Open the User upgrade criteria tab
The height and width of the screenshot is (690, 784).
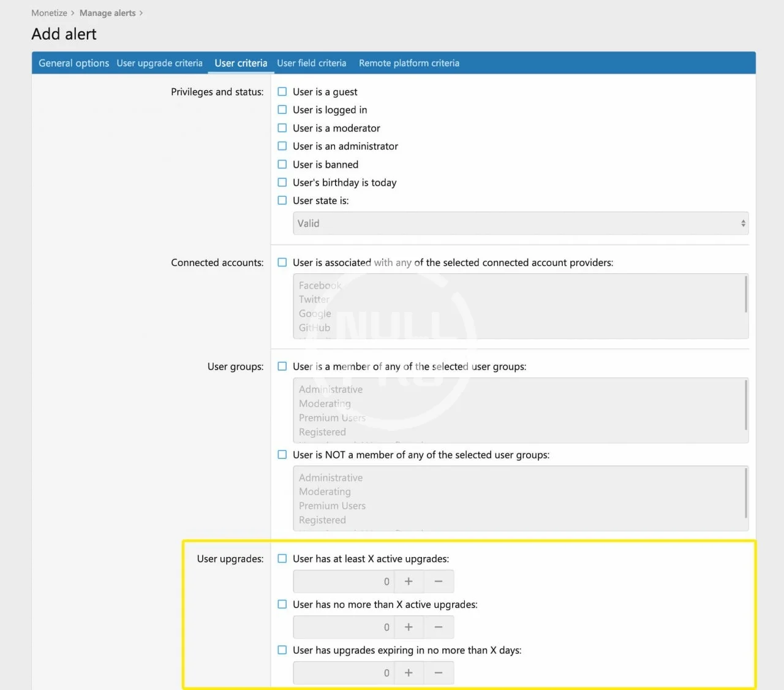pos(159,63)
